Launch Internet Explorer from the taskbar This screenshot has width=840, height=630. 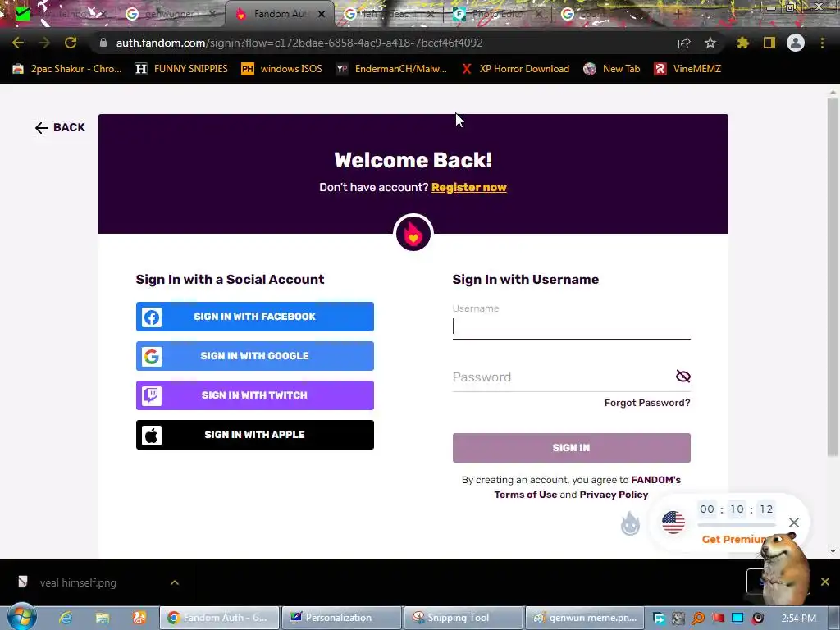66,618
